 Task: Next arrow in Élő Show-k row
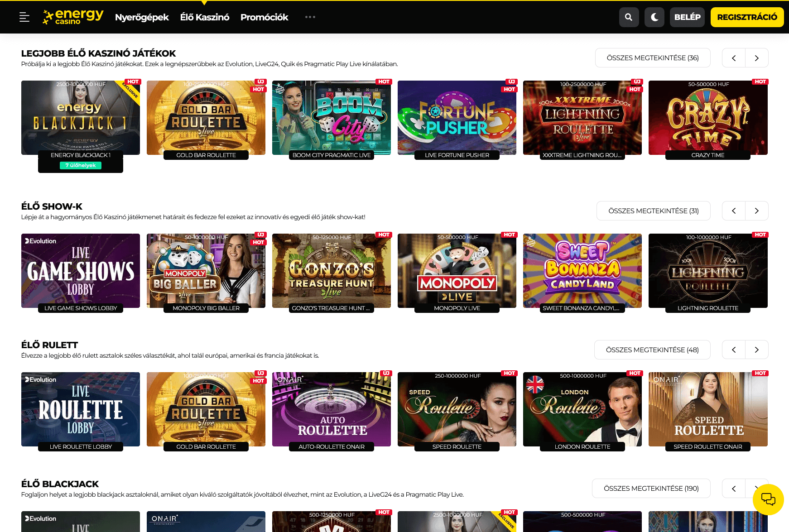pos(757,211)
